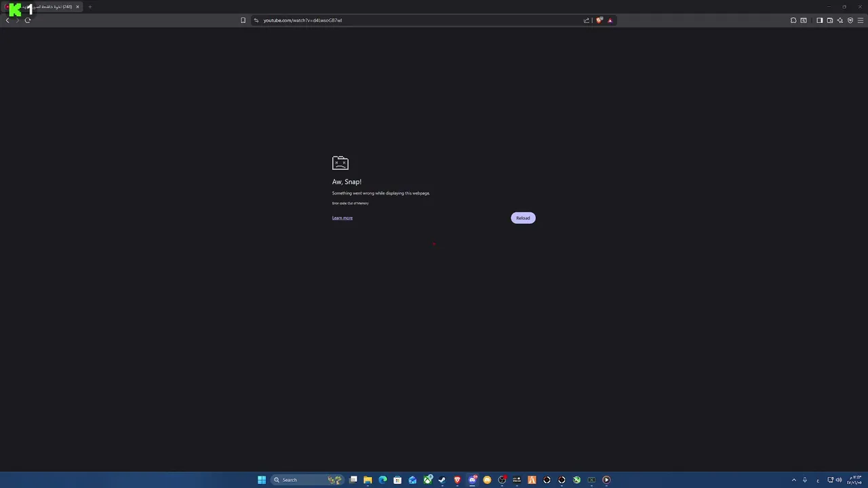This screenshot has height=488, width=868.
Task: Expand the system tray hidden icons chevron
Action: click(794, 480)
